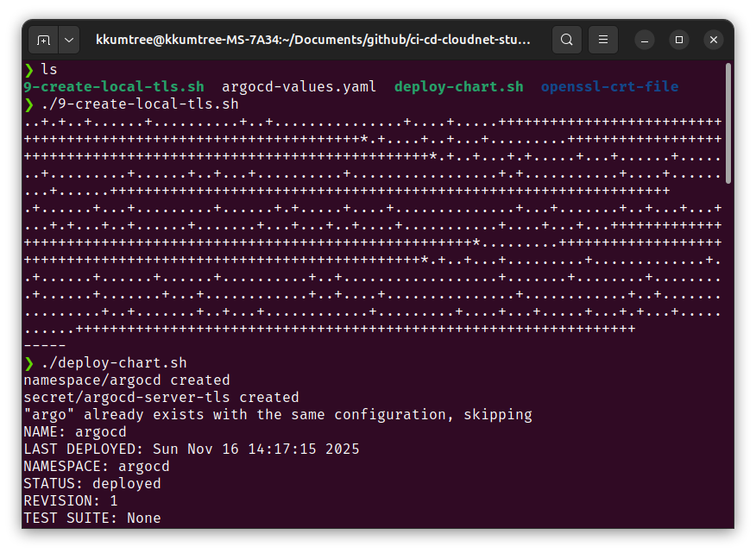Click 'secret/argocd-server-tls created' line
Image resolution: width=756 pixels, height=553 pixels.
pyautogui.click(x=161, y=397)
